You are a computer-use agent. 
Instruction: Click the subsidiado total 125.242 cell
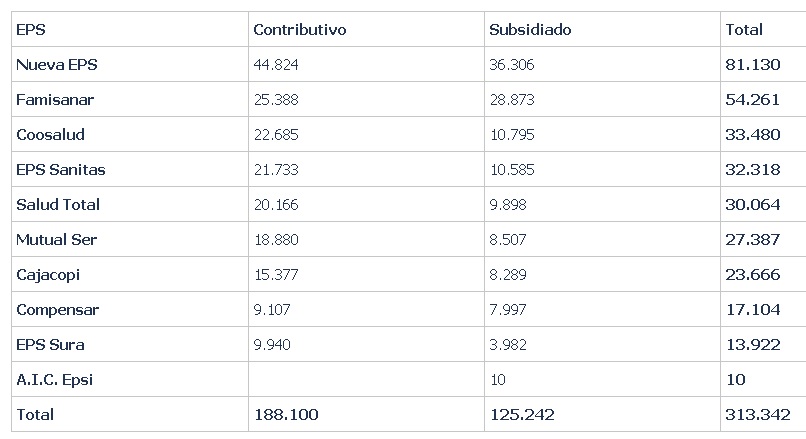tap(521, 414)
